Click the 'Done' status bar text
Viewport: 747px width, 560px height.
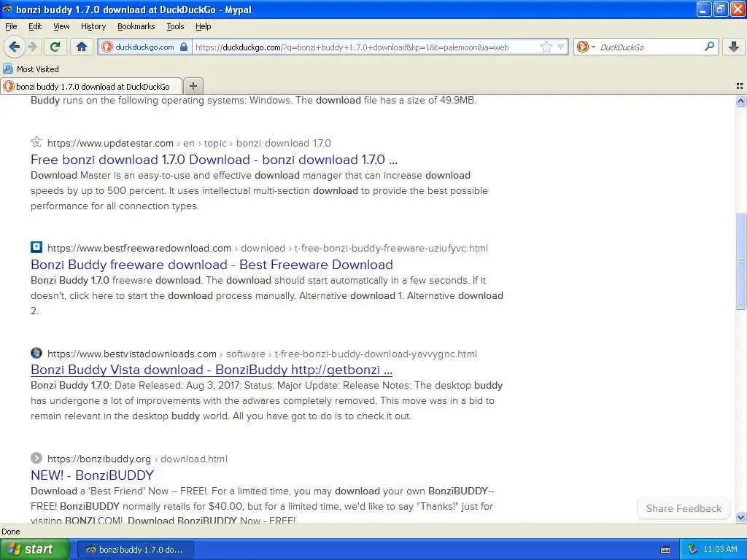(10, 532)
